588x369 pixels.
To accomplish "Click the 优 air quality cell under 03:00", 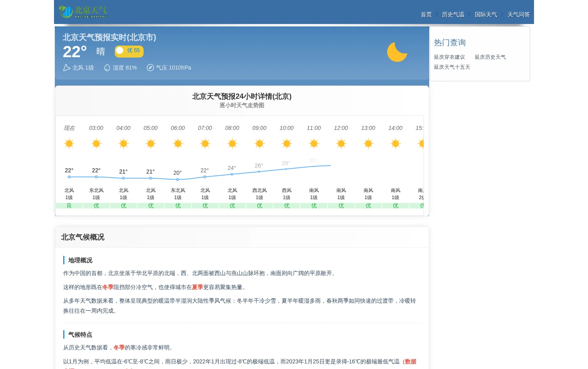I will pos(96,205).
